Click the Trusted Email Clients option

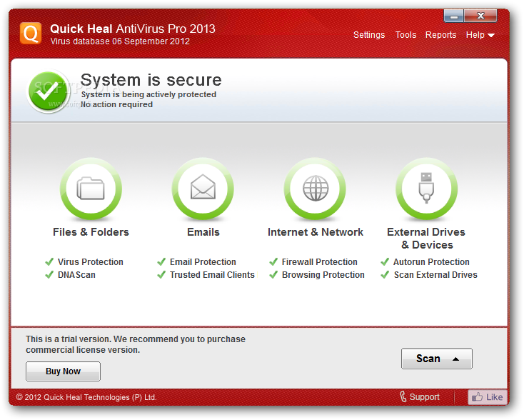tap(212, 275)
